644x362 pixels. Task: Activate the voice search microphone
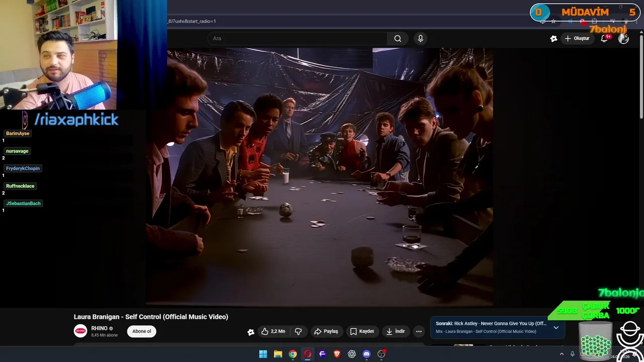click(x=421, y=38)
